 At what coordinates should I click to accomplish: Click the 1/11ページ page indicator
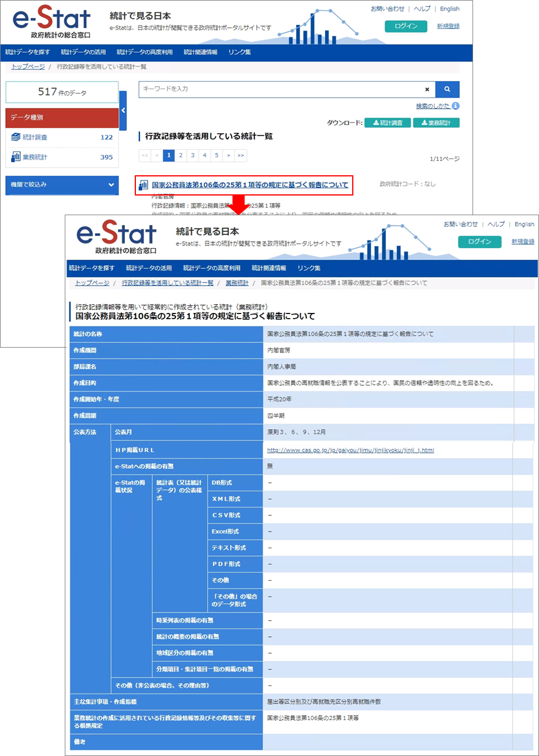(x=445, y=158)
